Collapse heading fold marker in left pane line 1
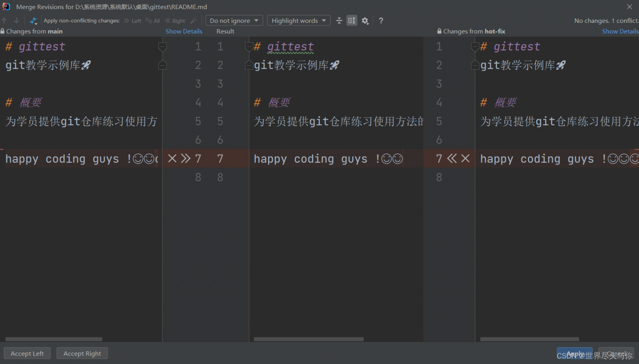This screenshot has height=364, width=639. pyautogui.click(x=162, y=47)
